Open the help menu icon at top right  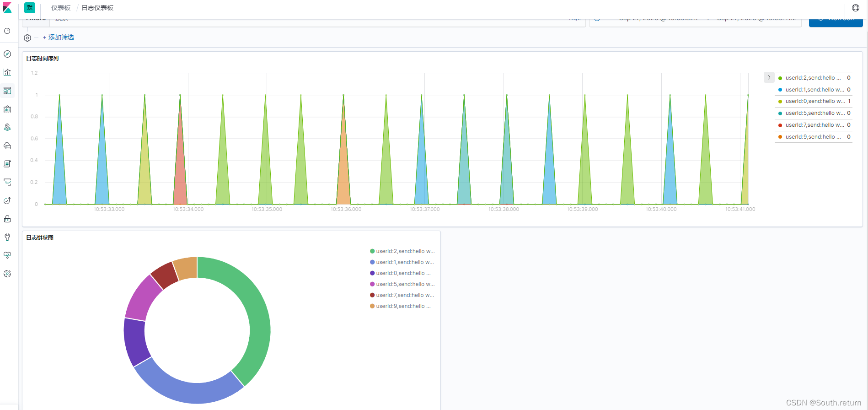coord(856,8)
